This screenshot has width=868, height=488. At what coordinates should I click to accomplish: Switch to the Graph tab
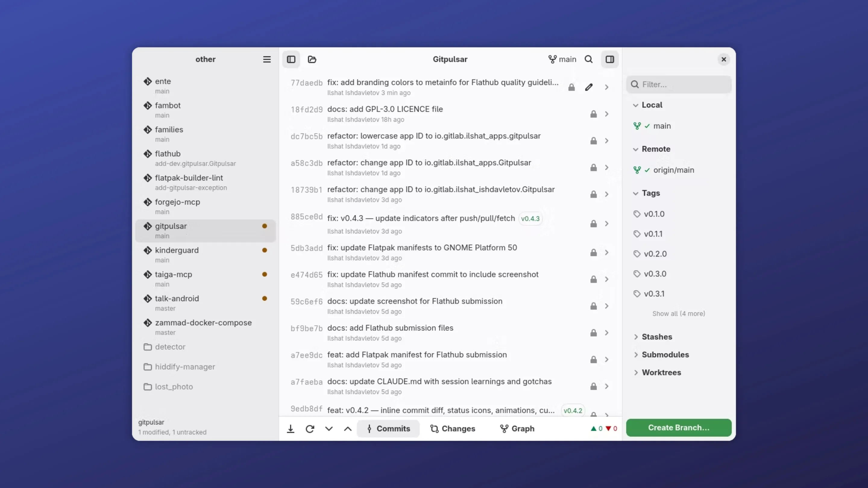coord(517,428)
